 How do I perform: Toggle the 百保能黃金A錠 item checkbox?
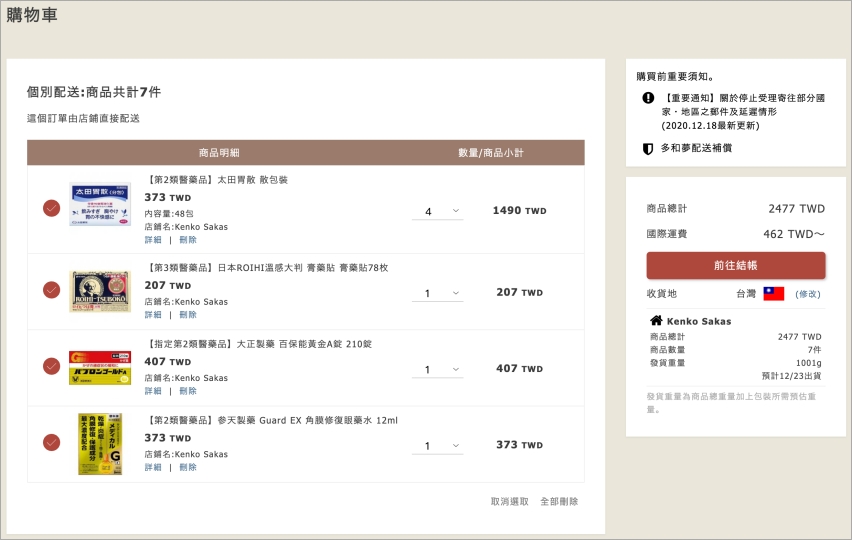(x=51, y=366)
